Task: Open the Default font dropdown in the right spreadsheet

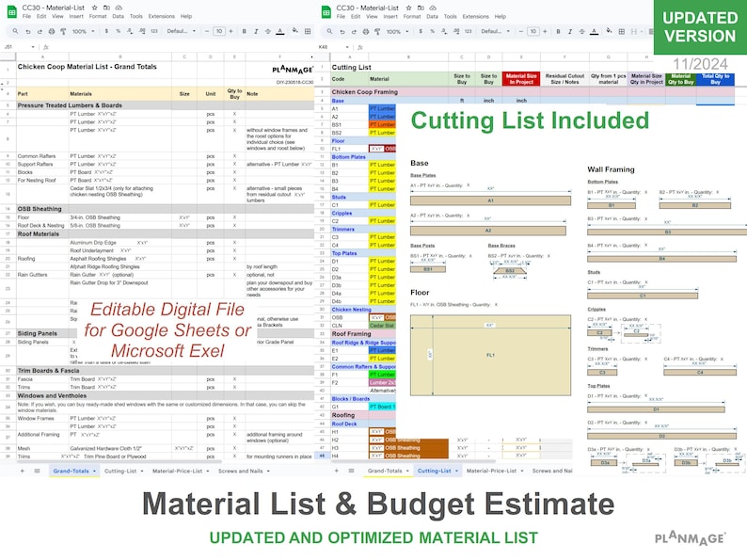Action: [495, 31]
